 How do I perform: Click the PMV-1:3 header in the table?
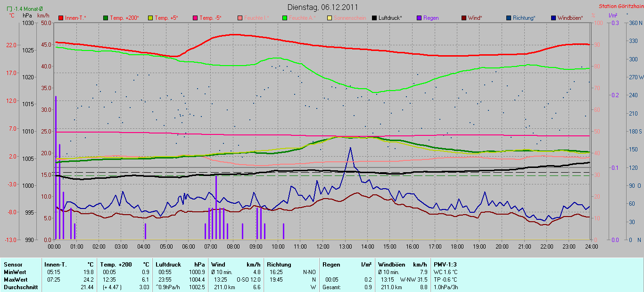pyautogui.click(x=445, y=265)
